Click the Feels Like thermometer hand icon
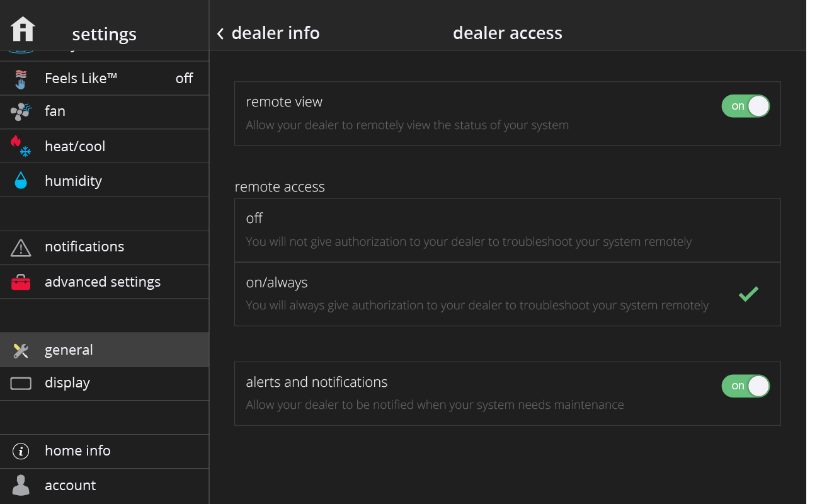822x504 pixels. (21, 79)
